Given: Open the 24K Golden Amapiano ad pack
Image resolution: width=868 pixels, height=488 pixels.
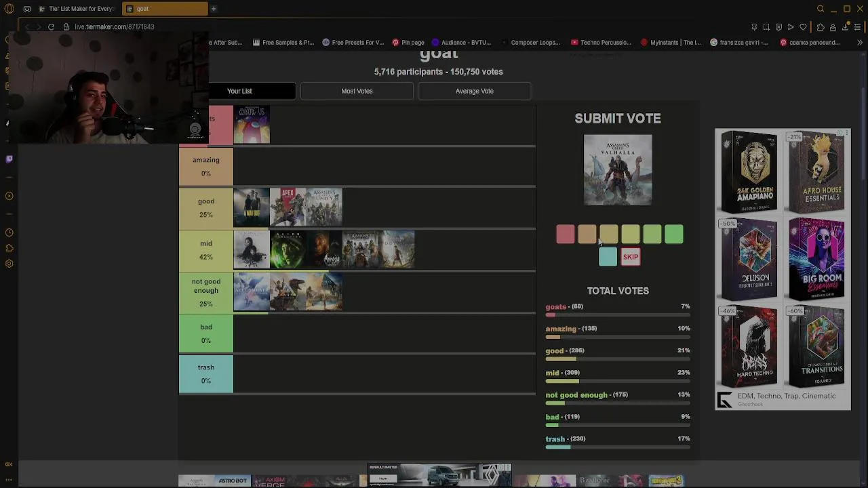Looking at the screenshot, I should tap(749, 171).
